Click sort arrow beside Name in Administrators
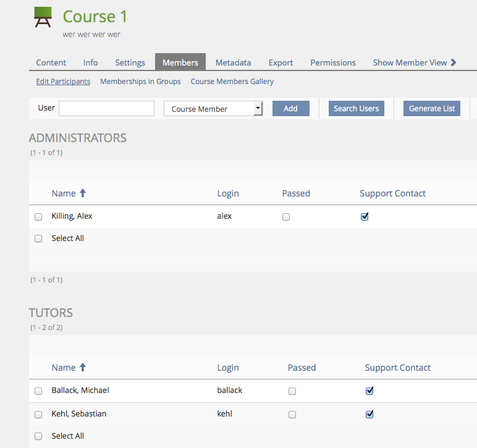 click(x=82, y=193)
